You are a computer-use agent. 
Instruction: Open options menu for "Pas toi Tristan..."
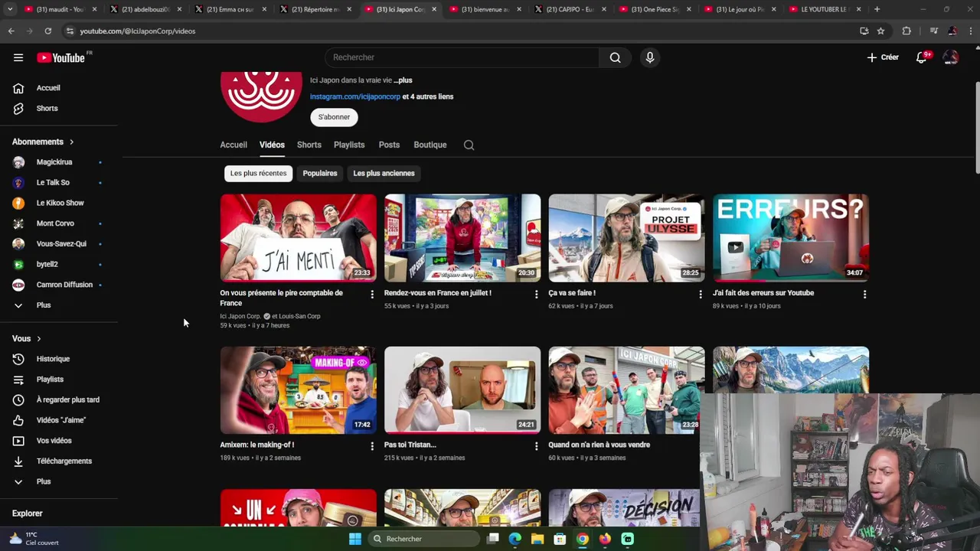point(536,445)
